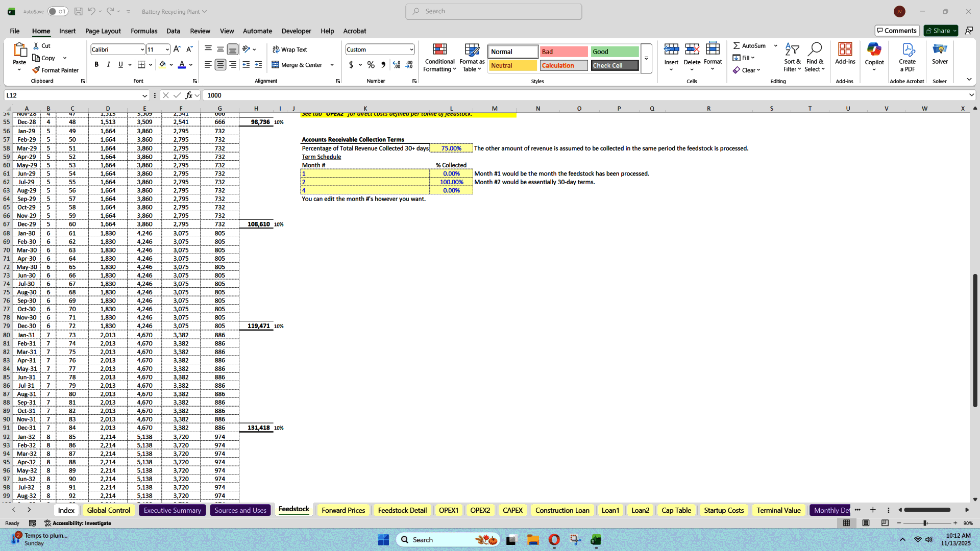
Task: Launch Copilot from the ribbon
Action: click(x=874, y=56)
